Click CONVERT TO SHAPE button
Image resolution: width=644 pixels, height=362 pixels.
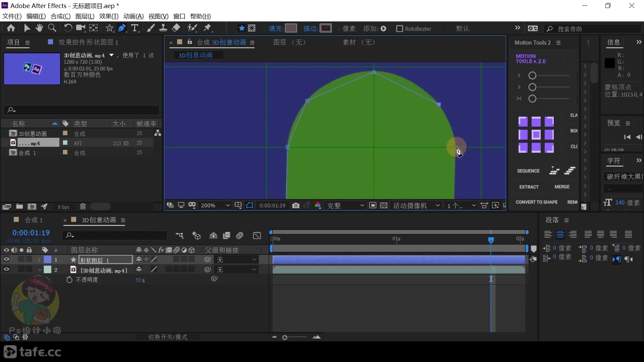pyautogui.click(x=537, y=202)
